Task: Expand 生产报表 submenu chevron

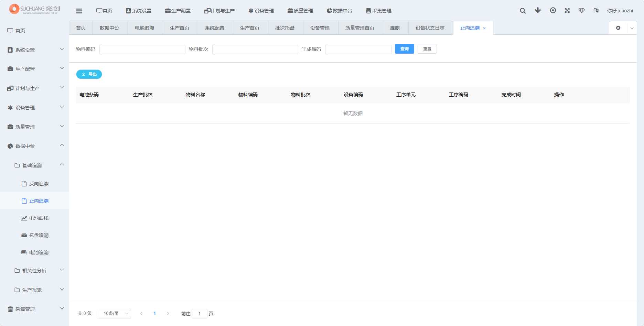Action: pos(62,289)
